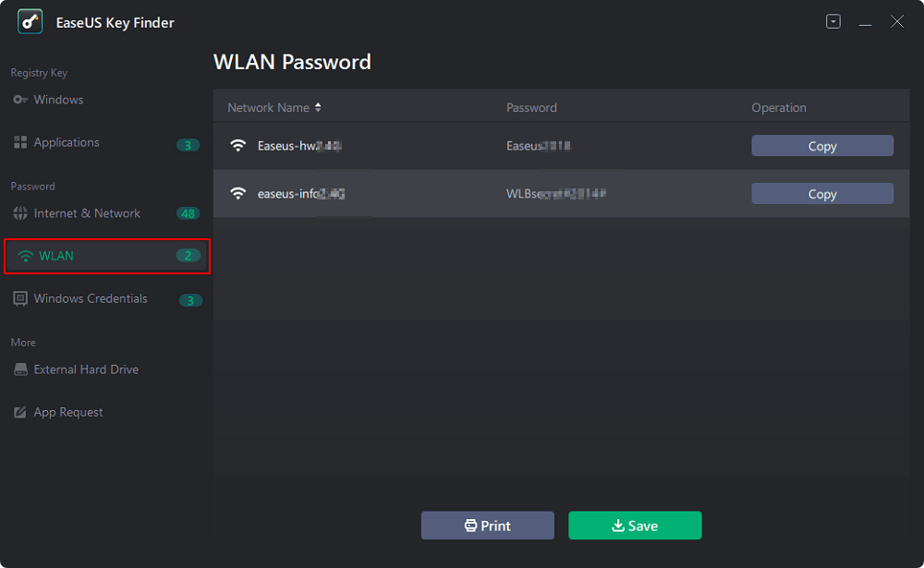This screenshot has width=924, height=568.
Task: Select the External Hard Drive scan option
Action: click(84, 369)
